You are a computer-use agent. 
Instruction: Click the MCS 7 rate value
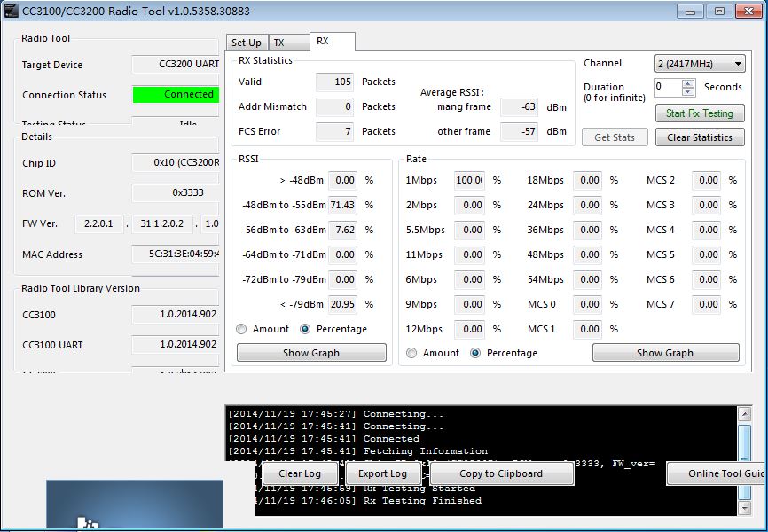[706, 304]
